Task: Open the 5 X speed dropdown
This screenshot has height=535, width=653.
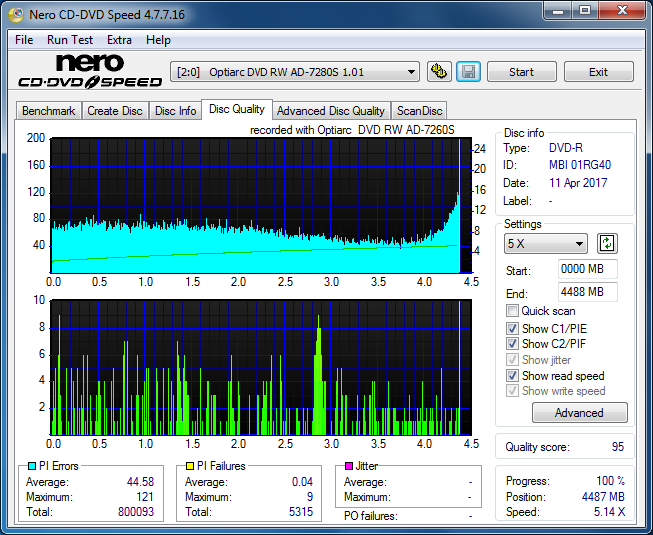Action: (x=546, y=244)
